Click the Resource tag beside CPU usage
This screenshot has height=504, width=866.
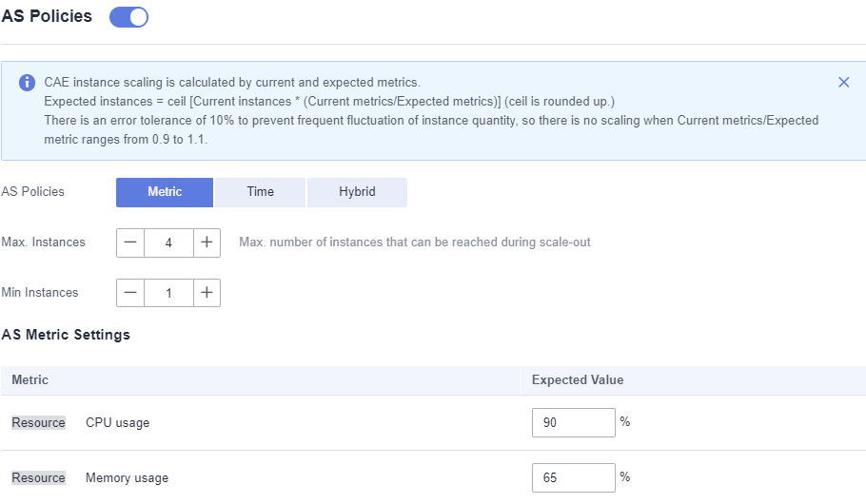pos(39,423)
